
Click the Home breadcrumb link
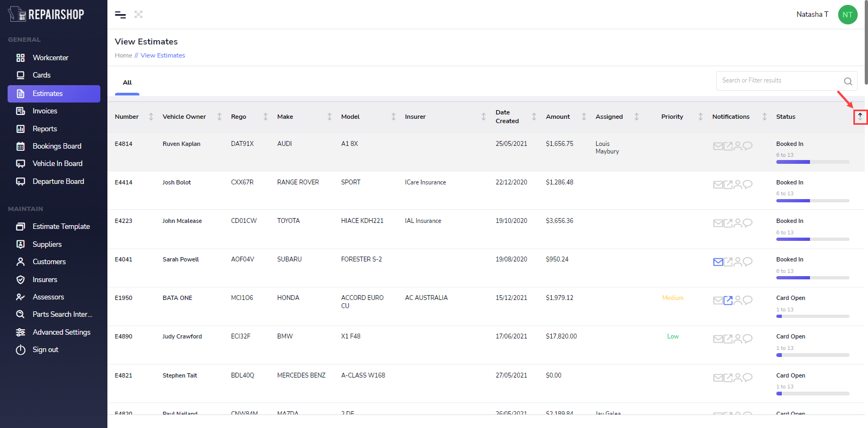pyautogui.click(x=123, y=55)
